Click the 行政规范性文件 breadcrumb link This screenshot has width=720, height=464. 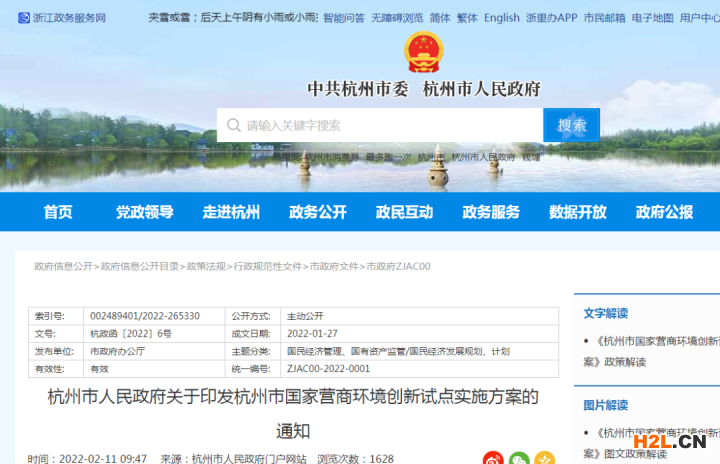pos(267,267)
